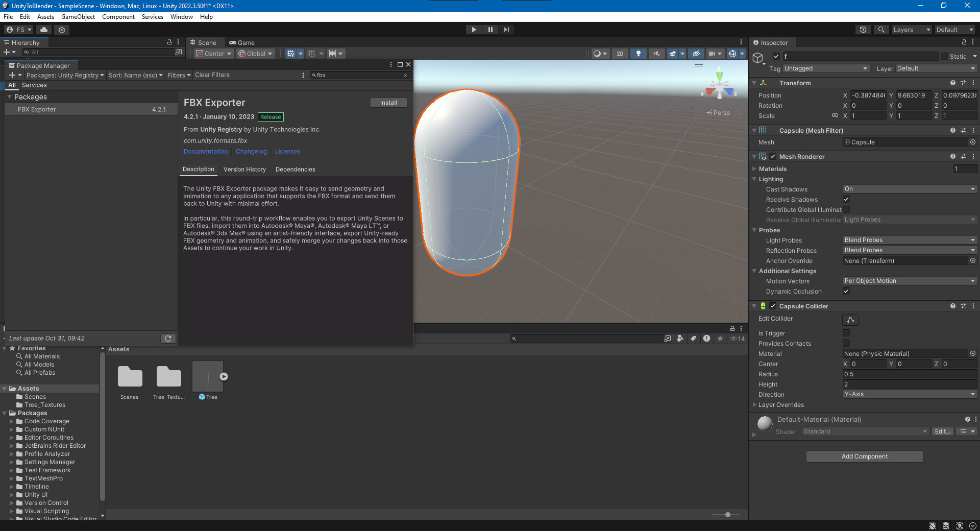Click the global search magnifier icon
The width and height of the screenshot is (980, 531).
point(881,30)
